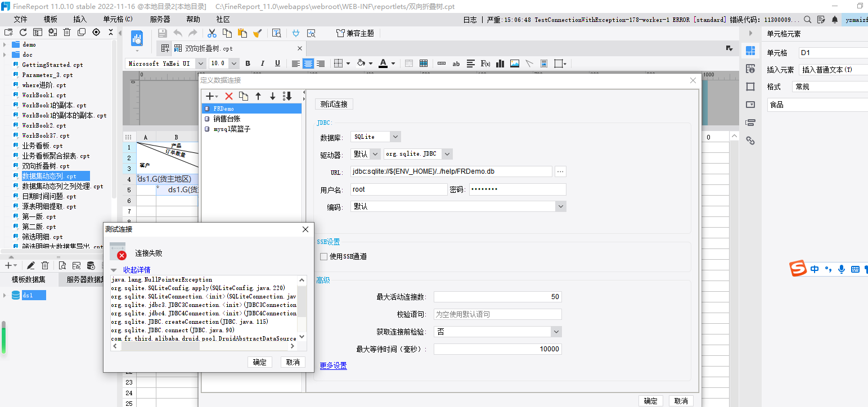Screen dimensions: 868x407
Task: Open the font name dropdown Microsoft YaHei UI
Action: [200, 64]
